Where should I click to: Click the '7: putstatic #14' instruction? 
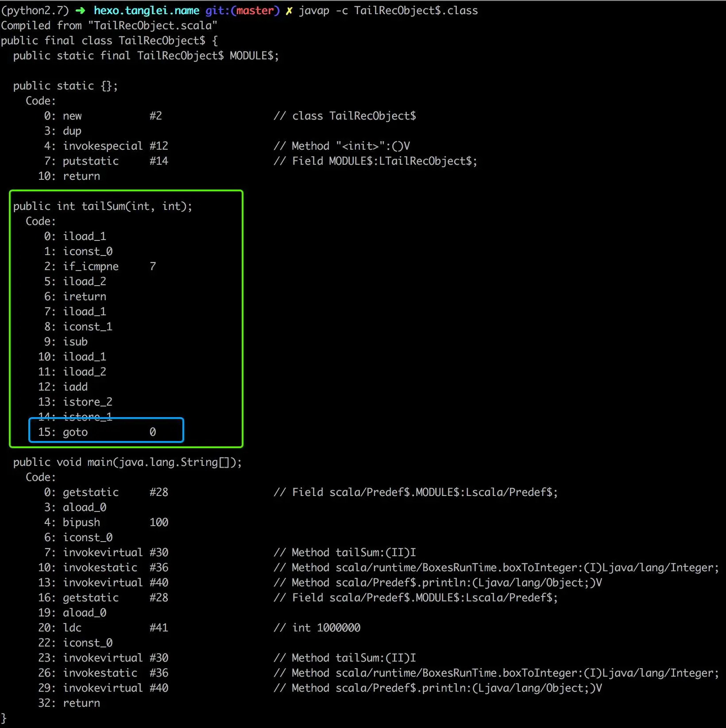106,161
